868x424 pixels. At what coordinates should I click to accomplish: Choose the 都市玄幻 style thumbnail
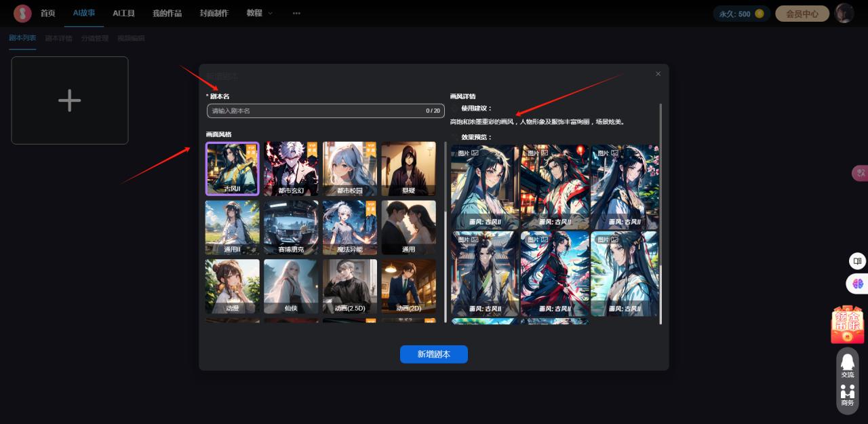[291, 168]
